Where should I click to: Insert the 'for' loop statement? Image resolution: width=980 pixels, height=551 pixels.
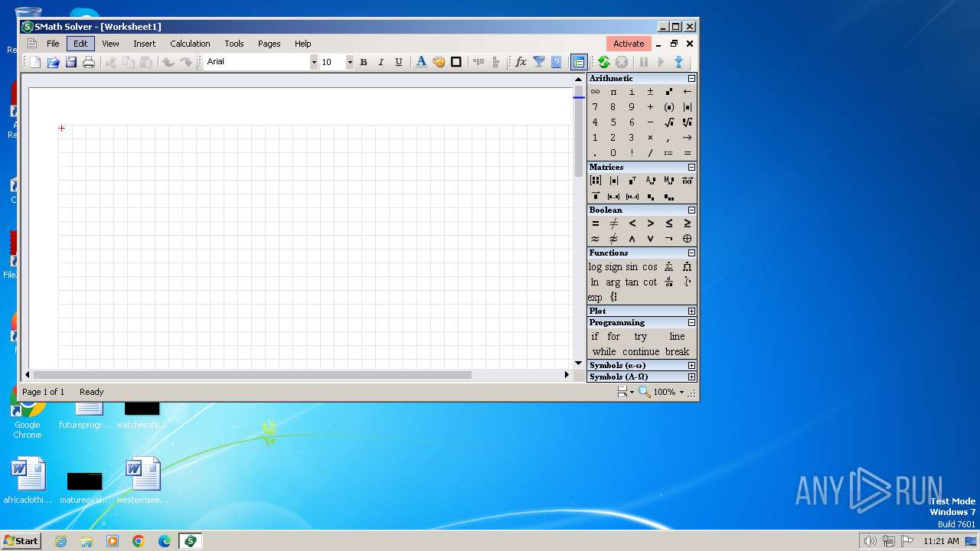[614, 336]
